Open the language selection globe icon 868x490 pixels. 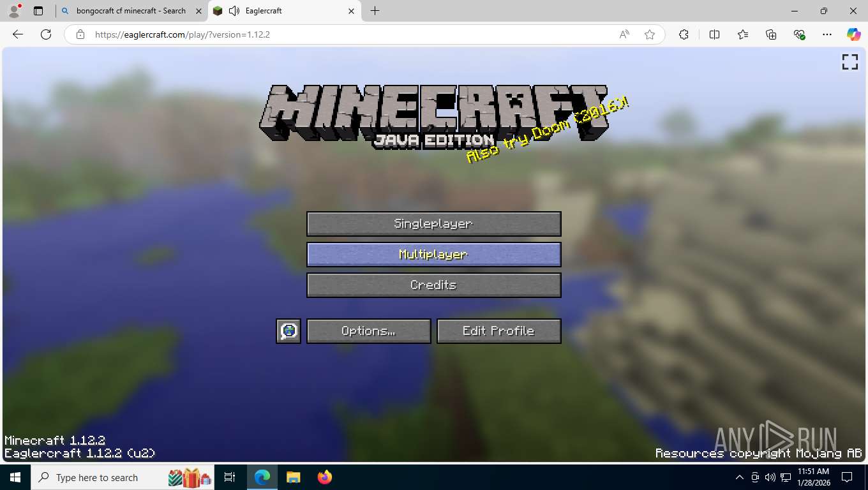coord(288,331)
